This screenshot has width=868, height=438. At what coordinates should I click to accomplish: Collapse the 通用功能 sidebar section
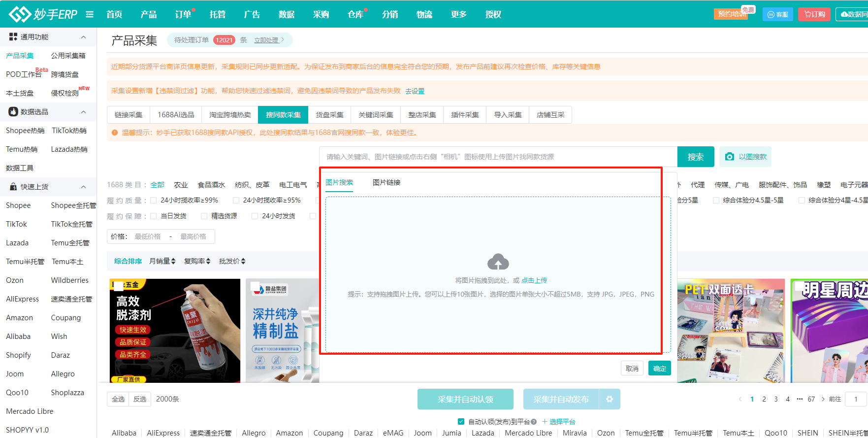point(83,37)
